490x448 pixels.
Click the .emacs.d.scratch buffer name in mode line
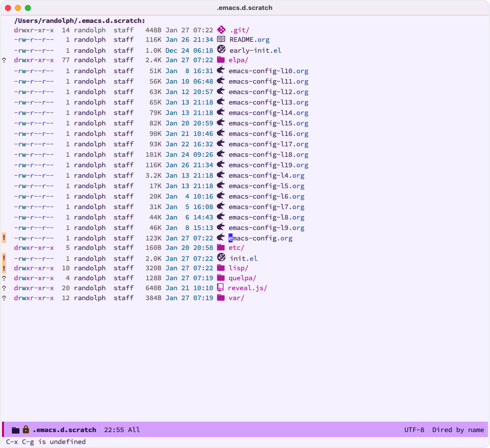click(64, 430)
